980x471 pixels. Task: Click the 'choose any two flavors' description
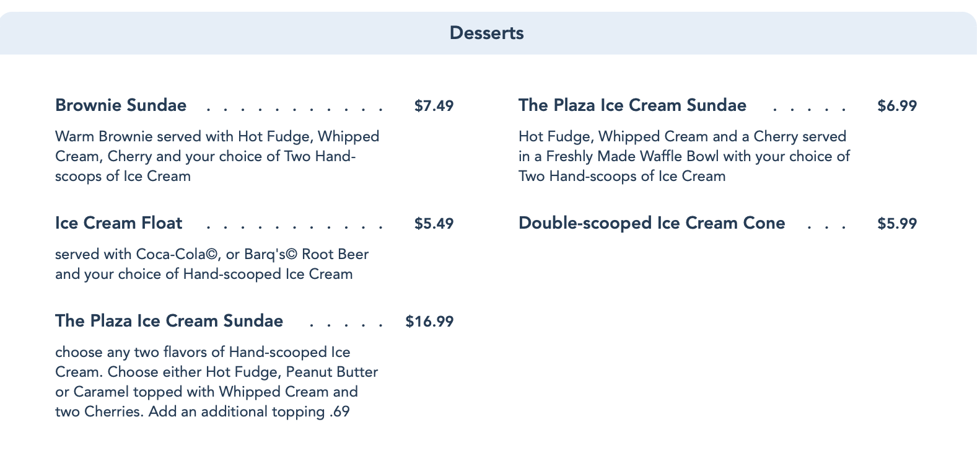[x=216, y=382]
